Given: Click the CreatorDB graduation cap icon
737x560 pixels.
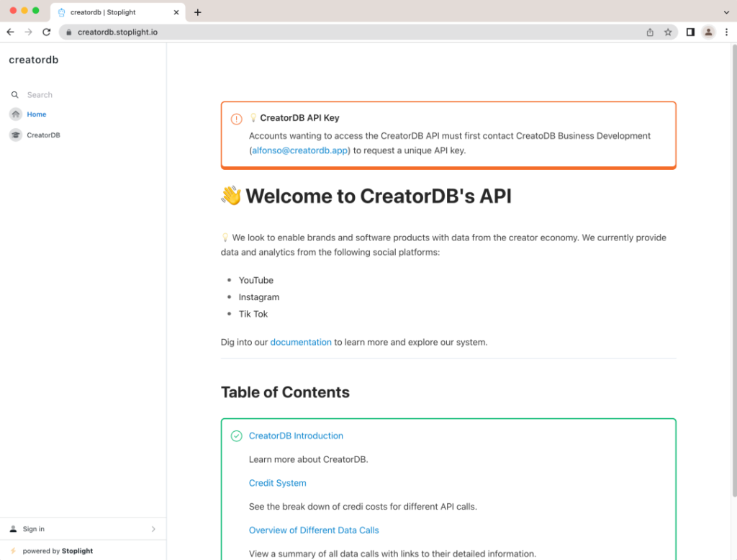Looking at the screenshot, I should tap(16, 135).
